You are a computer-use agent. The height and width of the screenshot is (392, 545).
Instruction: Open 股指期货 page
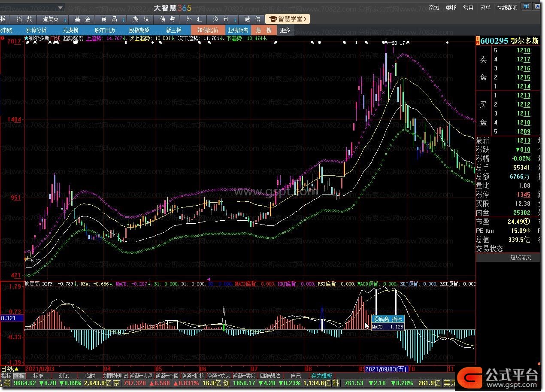pos(139,30)
